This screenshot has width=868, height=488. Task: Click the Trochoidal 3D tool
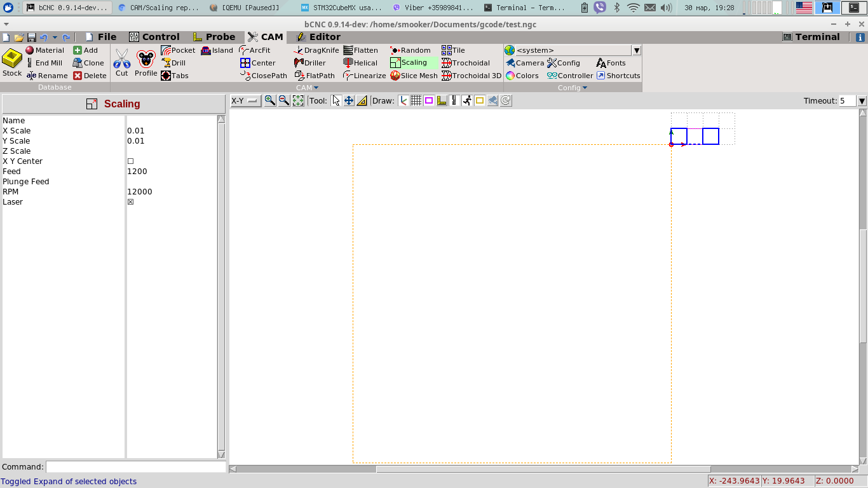point(471,76)
